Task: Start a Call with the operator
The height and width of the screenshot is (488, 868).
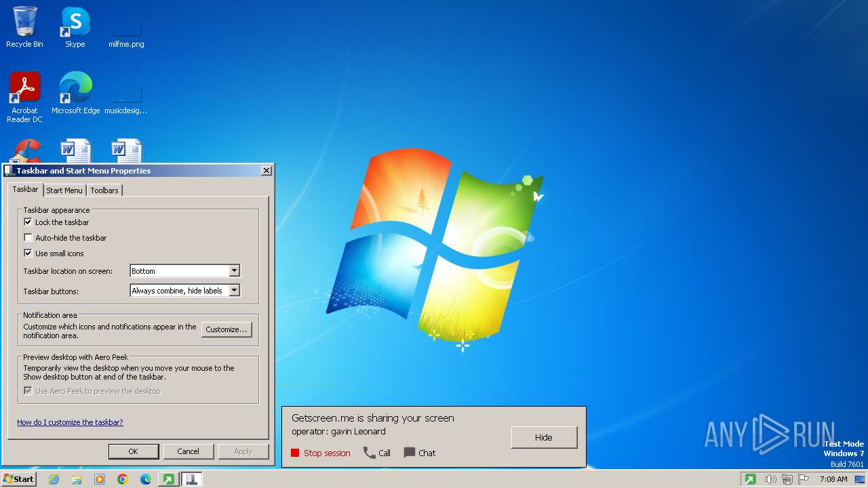Action: 377,453
